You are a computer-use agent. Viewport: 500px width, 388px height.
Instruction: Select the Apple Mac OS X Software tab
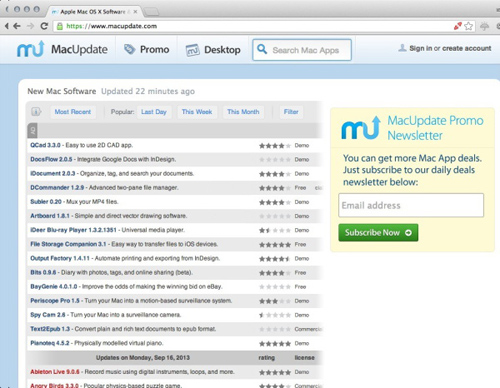click(93, 12)
